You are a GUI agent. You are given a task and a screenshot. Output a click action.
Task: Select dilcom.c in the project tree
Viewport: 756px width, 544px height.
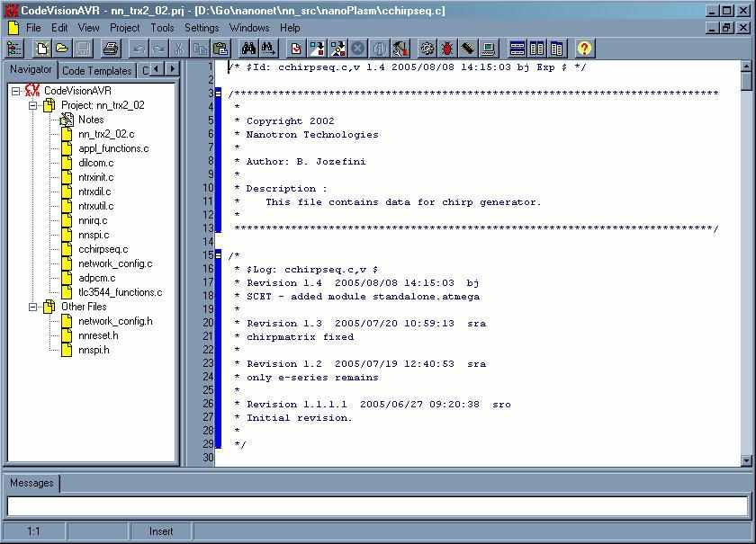point(96,163)
